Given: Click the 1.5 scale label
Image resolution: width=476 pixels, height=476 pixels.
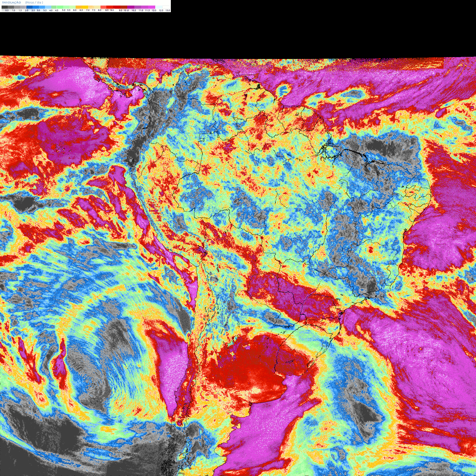Looking at the screenshot, I should (x=20, y=10).
